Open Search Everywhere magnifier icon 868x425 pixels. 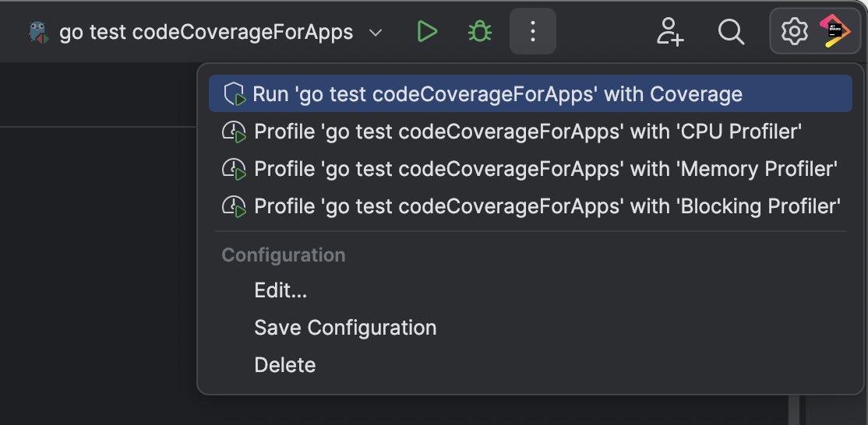pyautogui.click(x=731, y=32)
